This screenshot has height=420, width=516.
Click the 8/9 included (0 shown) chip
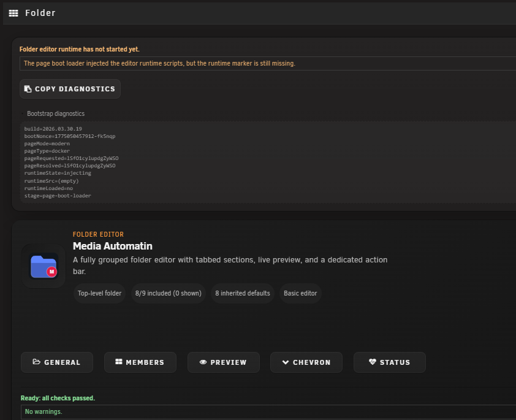click(168, 293)
